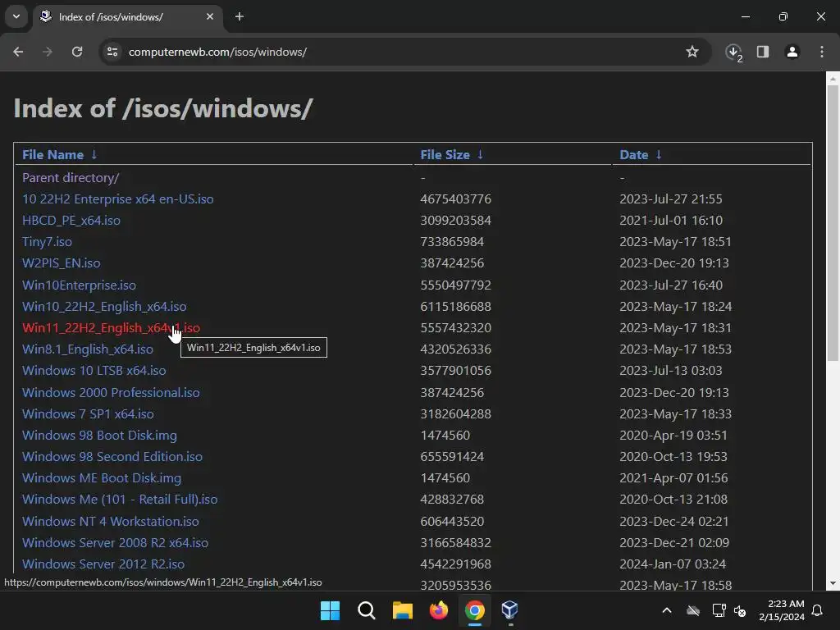The height and width of the screenshot is (630, 840).
Task: Click the page vertical scrollbar thumb
Action: pyautogui.click(x=833, y=222)
